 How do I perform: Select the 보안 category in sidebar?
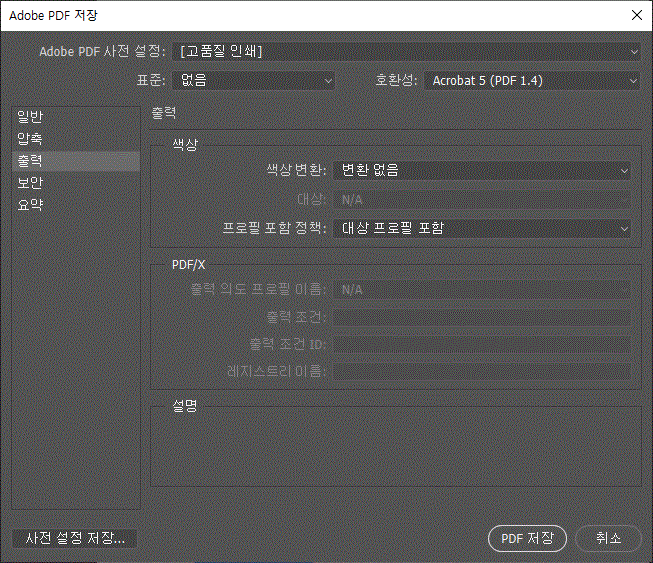click(76, 183)
